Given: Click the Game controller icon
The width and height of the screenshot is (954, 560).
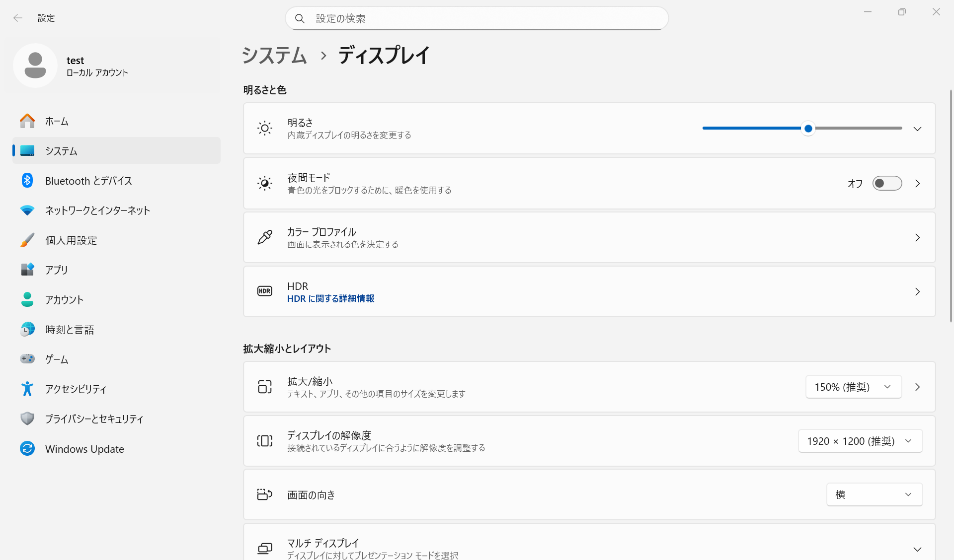Looking at the screenshot, I should pyautogui.click(x=27, y=358).
